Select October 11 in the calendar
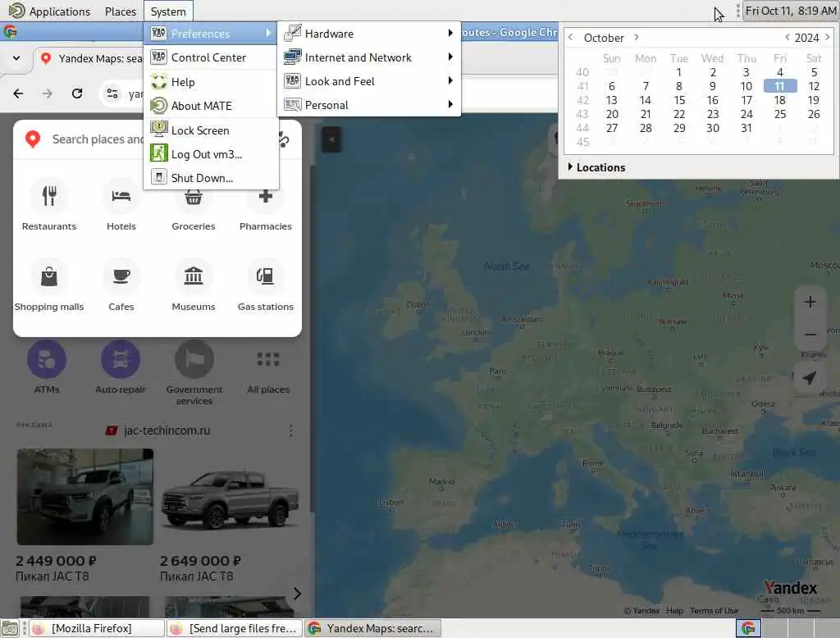 (780, 86)
